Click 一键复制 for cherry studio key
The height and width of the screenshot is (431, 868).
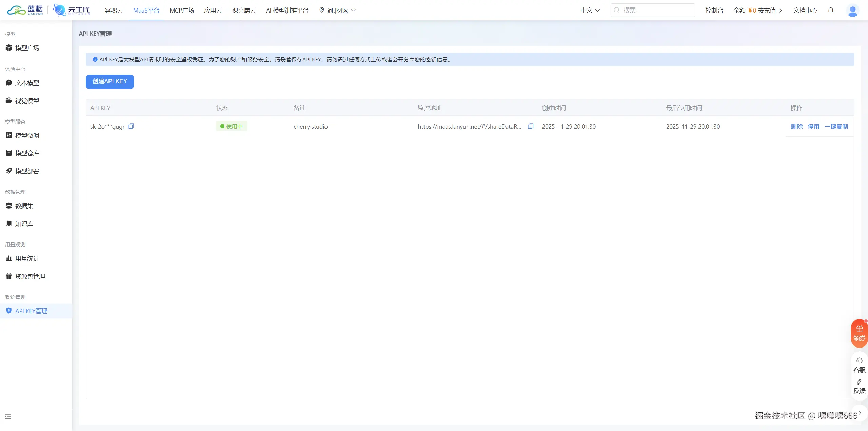pyautogui.click(x=836, y=127)
